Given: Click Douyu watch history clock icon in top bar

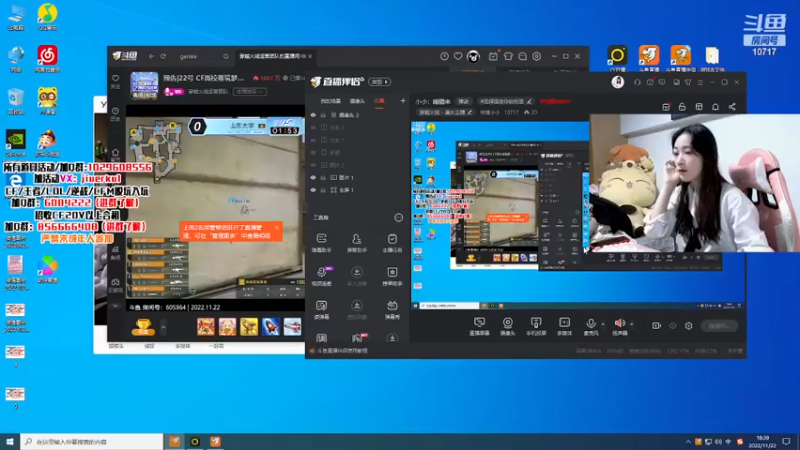Looking at the screenshot, I should click(444, 56).
